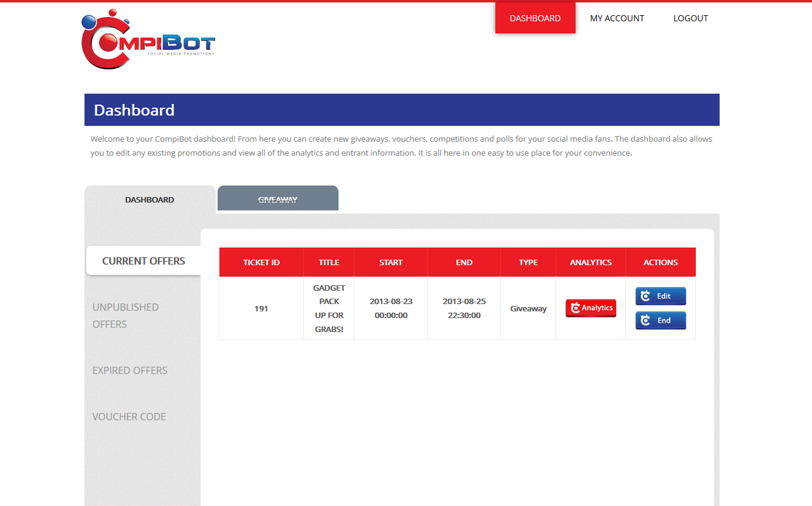Select the Dashboard tab

coord(150,199)
